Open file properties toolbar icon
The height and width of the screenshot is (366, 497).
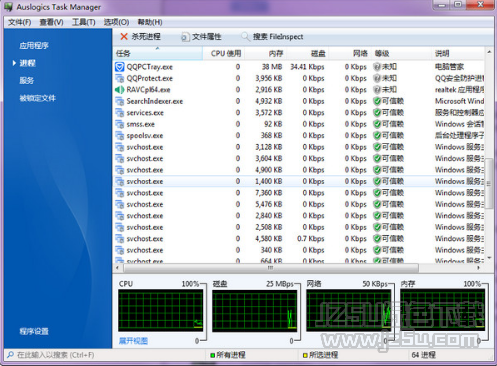pos(185,37)
